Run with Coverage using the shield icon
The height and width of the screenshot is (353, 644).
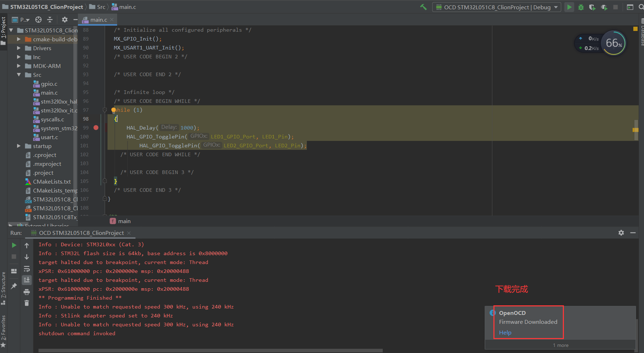592,7
